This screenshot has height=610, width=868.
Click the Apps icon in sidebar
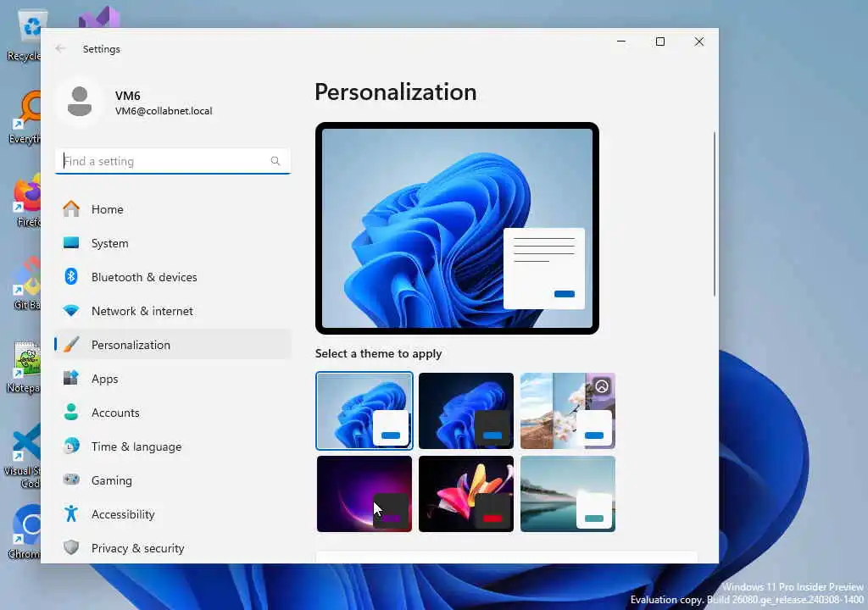(x=71, y=378)
